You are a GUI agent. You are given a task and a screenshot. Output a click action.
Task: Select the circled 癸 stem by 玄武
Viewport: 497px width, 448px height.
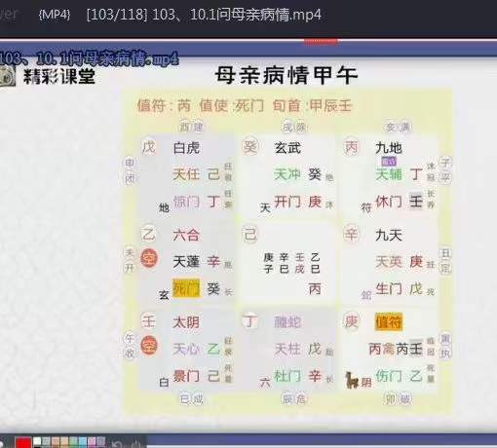coord(249,147)
